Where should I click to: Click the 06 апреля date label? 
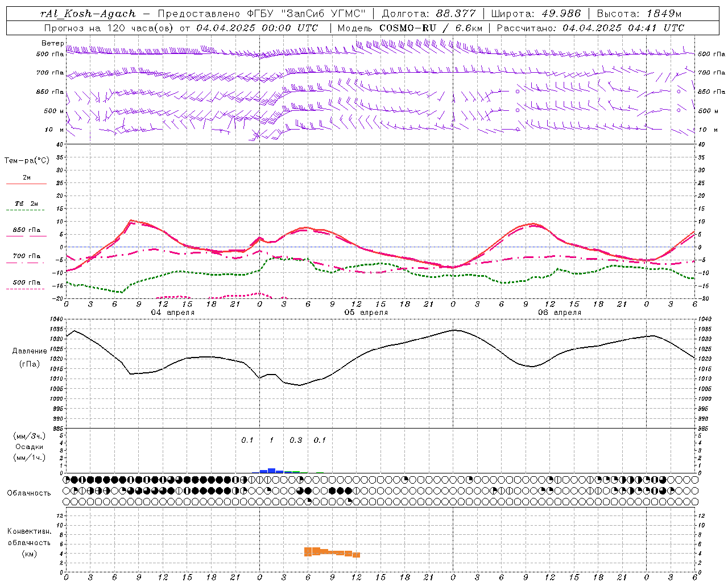pos(559,313)
